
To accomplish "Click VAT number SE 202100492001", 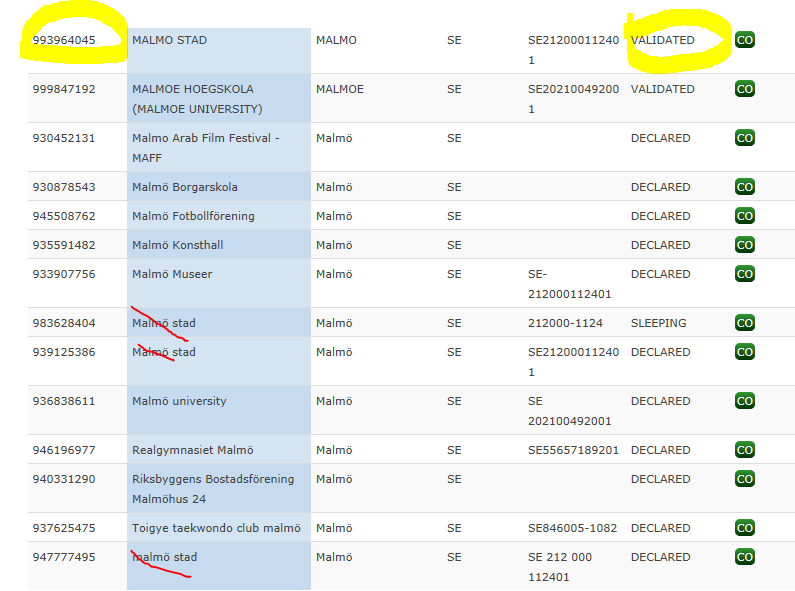I will (570, 411).
